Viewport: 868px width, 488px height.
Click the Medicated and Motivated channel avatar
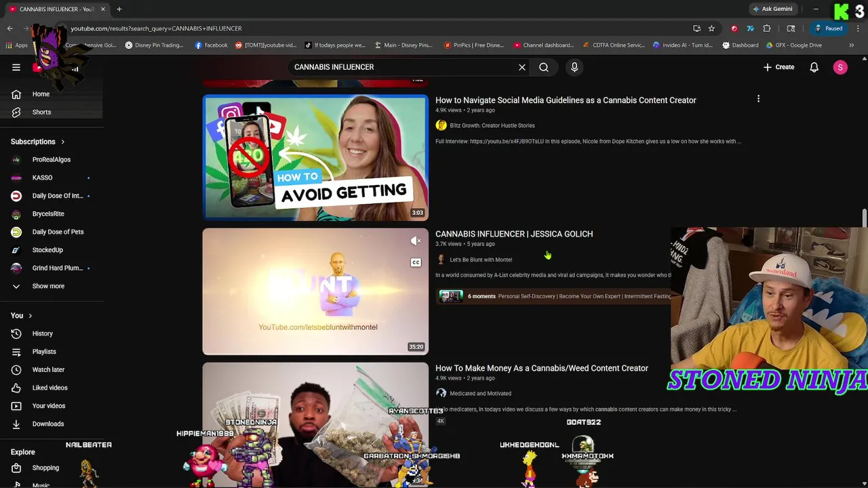pos(441,393)
